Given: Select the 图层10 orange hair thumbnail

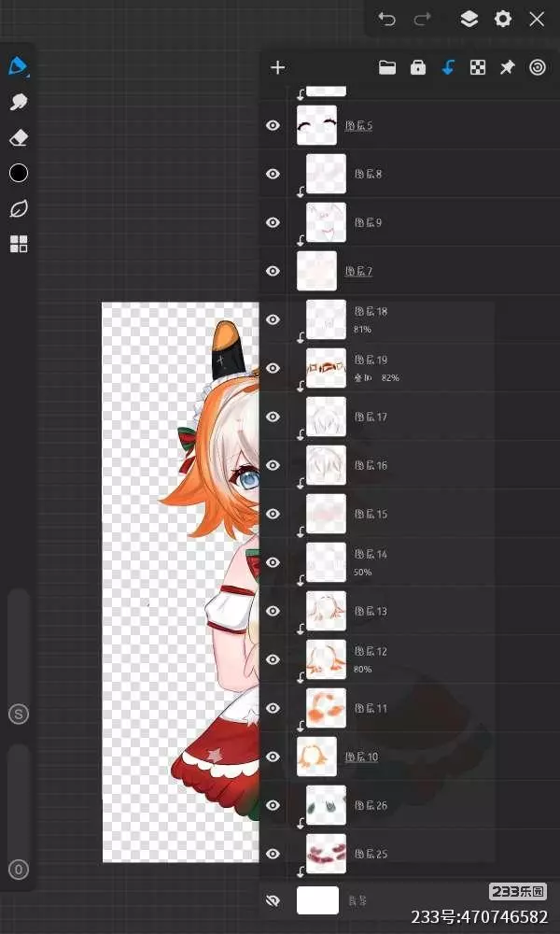Looking at the screenshot, I should tap(316, 757).
